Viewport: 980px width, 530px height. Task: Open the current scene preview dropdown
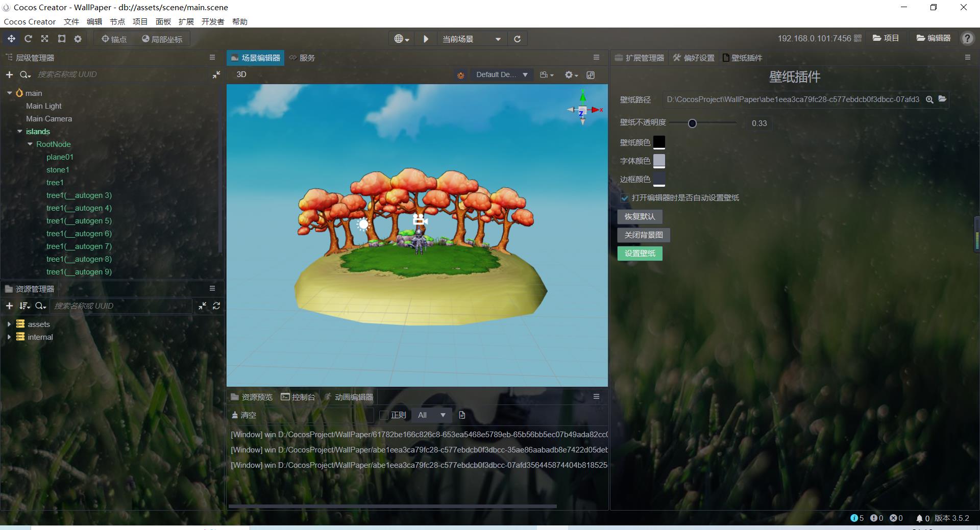472,39
